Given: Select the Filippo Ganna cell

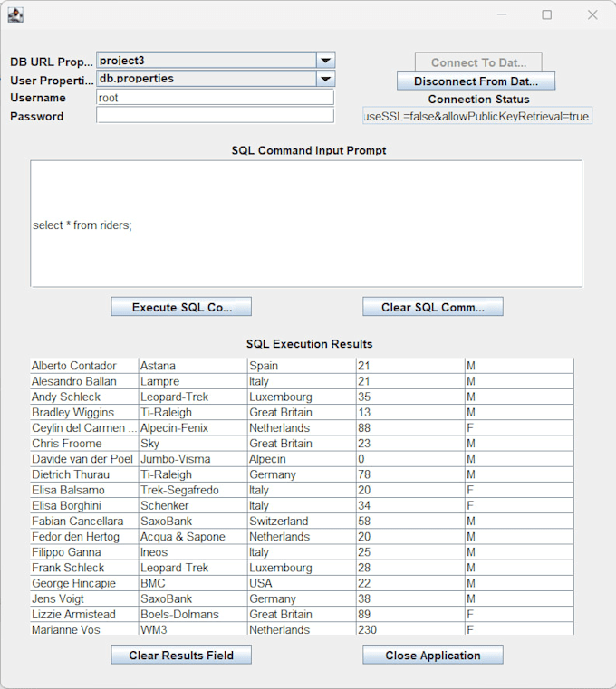Looking at the screenshot, I should click(x=84, y=552).
